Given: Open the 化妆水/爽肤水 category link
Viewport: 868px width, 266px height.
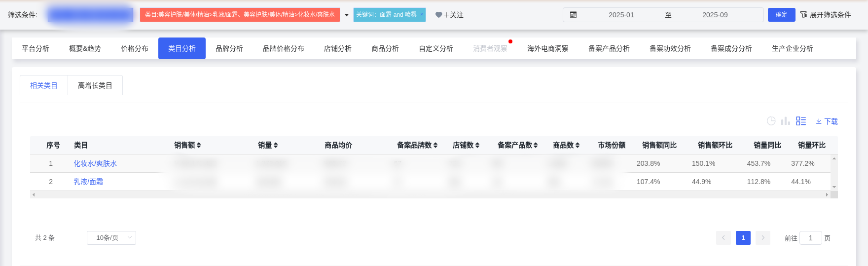Looking at the screenshot, I should pyautogui.click(x=95, y=163).
